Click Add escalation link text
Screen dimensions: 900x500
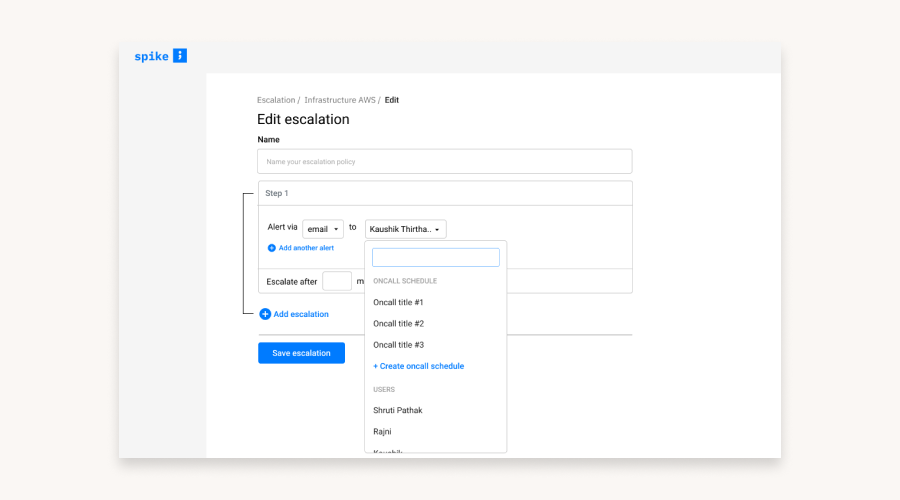click(x=301, y=314)
